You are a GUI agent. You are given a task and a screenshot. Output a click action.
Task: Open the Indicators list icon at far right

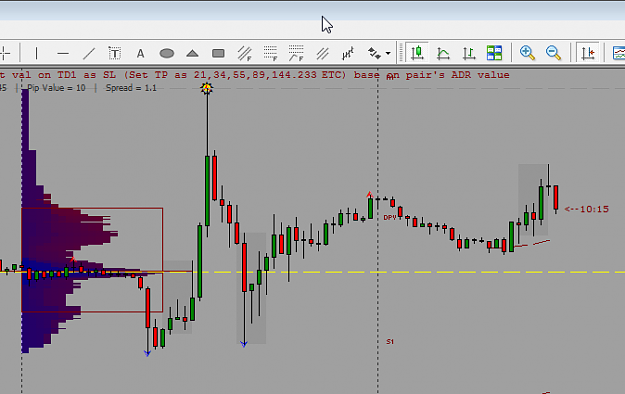click(619, 53)
